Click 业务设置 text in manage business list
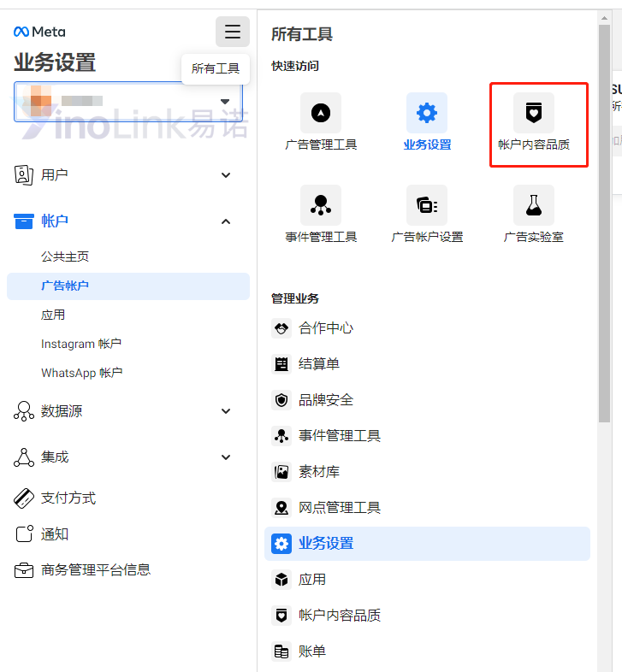The height and width of the screenshot is (672, 622). point(326,544)
